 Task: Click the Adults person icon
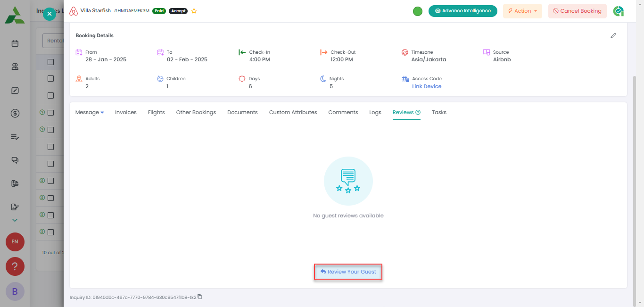click(79, 79)
